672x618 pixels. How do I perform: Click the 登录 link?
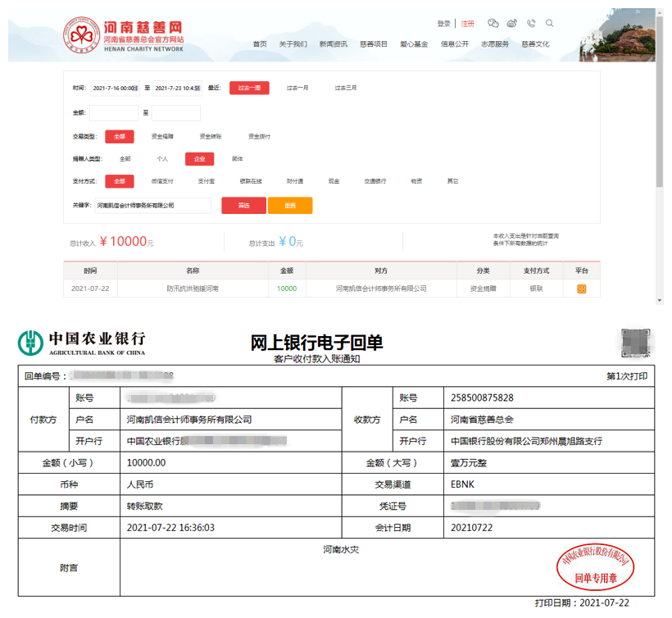(444, 24)
